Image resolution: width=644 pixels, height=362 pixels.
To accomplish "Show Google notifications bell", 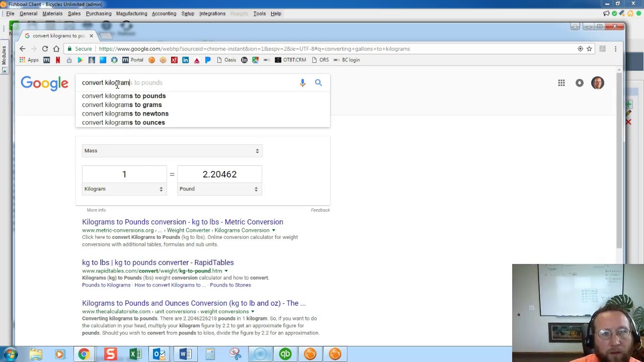I will pos(580,83).
